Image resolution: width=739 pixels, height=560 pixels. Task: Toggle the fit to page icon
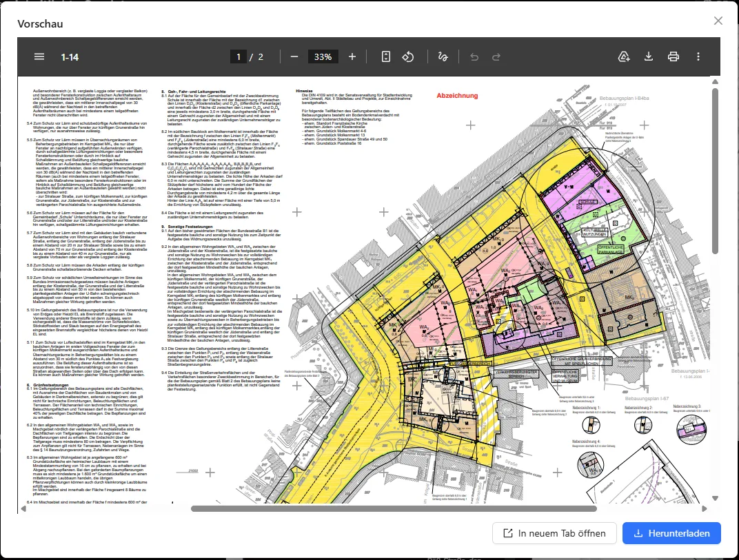[385, 56]
